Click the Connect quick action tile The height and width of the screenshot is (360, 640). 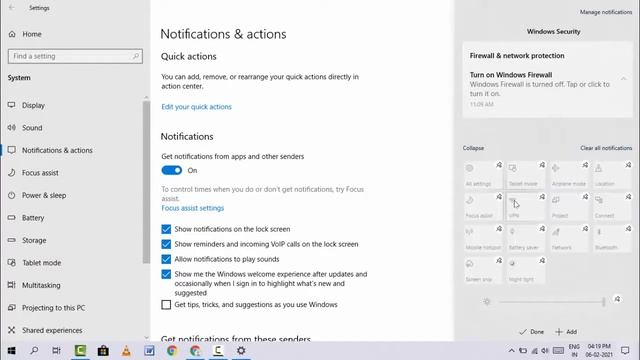612,207
